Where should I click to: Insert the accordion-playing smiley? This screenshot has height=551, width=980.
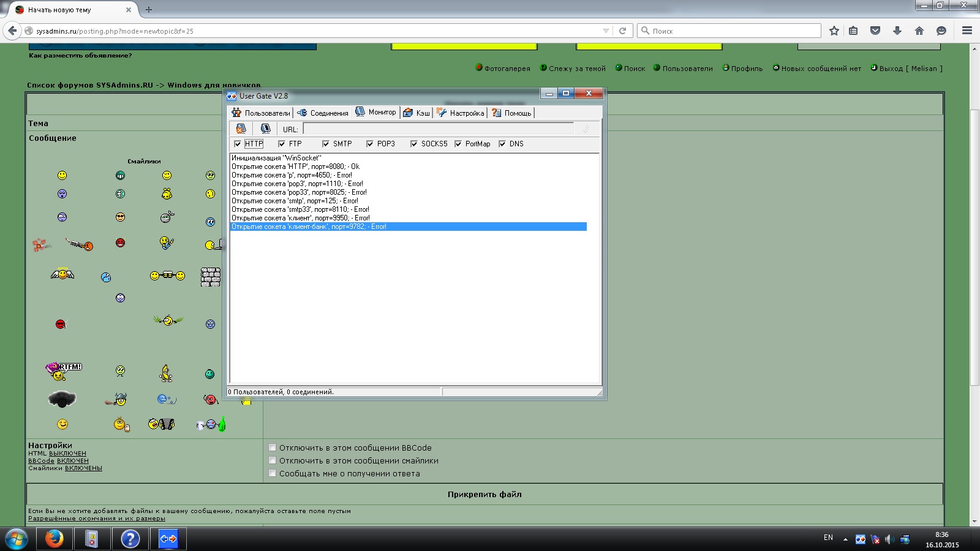[x=162, y=424]
